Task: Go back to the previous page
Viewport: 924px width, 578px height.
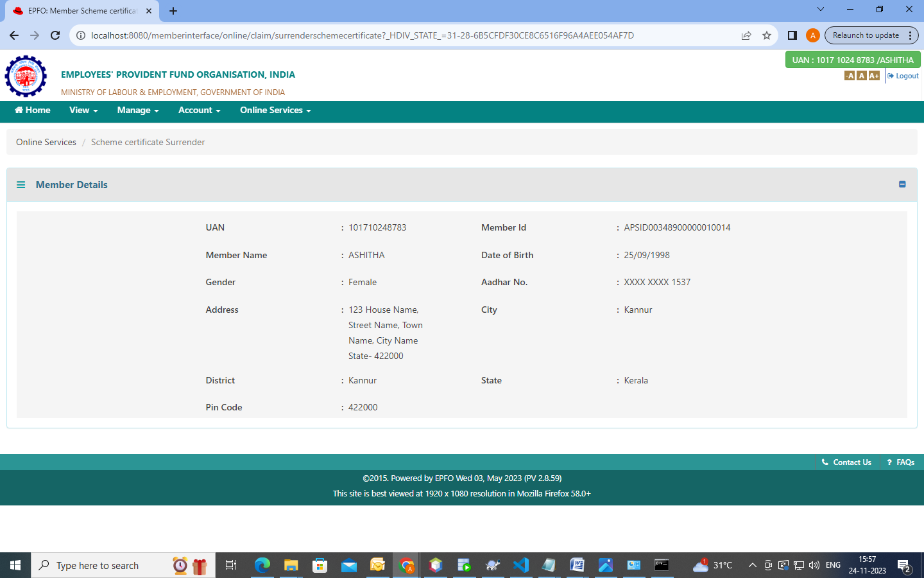Action: coord(14,35)
